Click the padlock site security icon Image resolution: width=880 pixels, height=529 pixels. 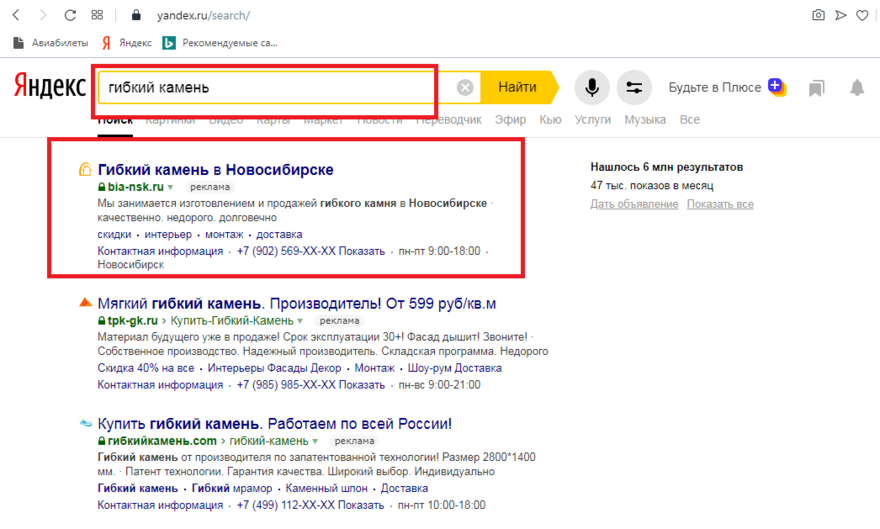(136, 15)
